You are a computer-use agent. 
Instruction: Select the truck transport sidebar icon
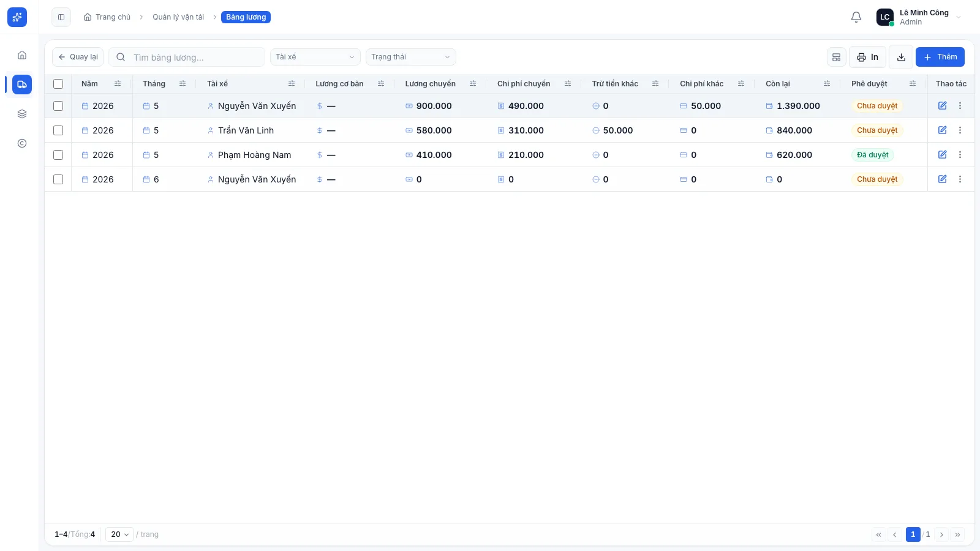22,84
